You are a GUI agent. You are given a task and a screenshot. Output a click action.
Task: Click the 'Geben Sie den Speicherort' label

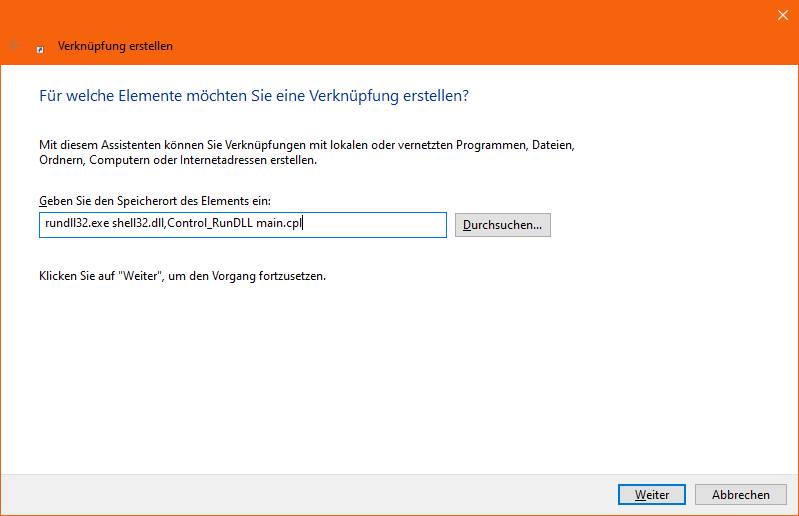(154, 201)
